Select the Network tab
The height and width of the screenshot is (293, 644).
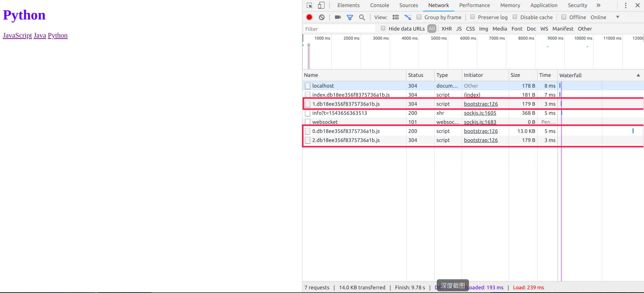point(438,5)
